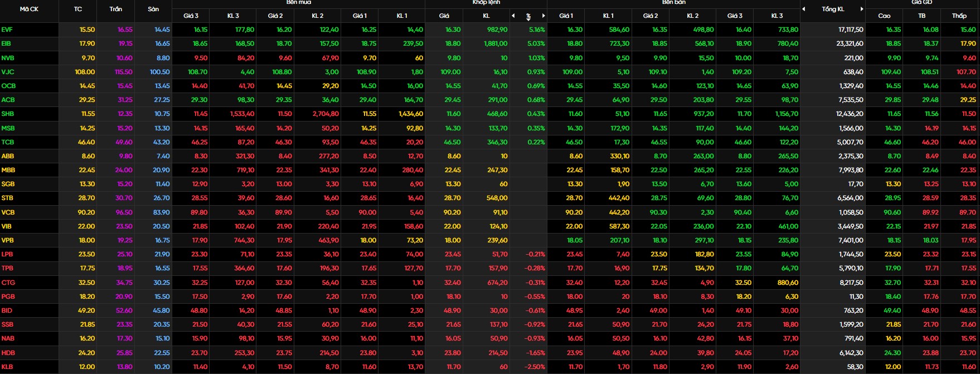Open the TPB stock symbol
The height and width of the screenshot is (374, 980).
coord(7,268)
